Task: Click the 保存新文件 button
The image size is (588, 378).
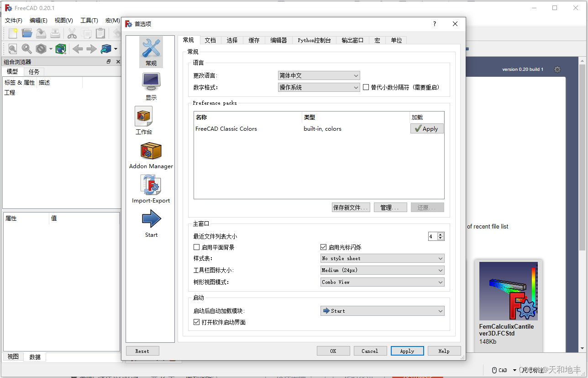Action: [351, 208]
